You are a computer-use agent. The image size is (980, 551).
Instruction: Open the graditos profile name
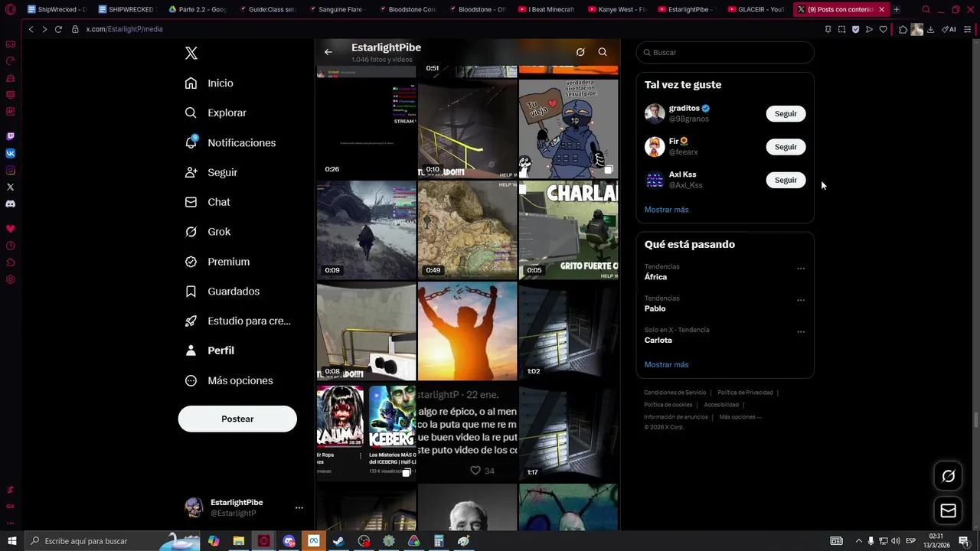point(684,108)
